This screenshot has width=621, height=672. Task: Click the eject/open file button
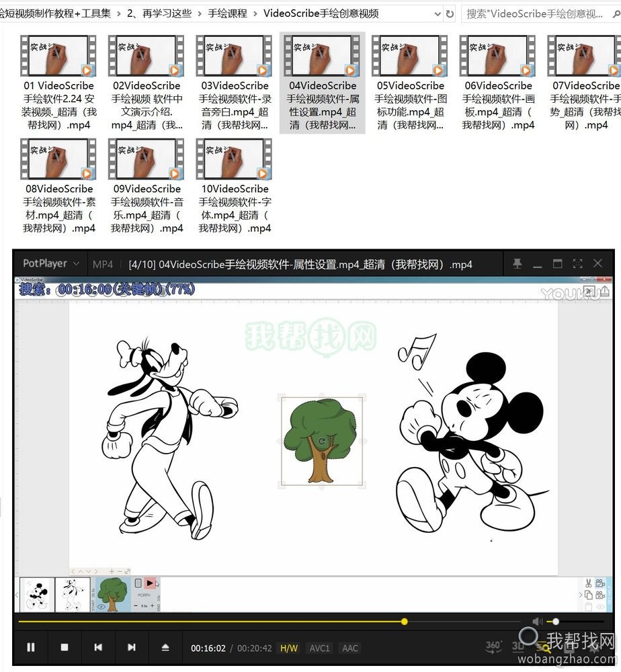pos(165,647)
